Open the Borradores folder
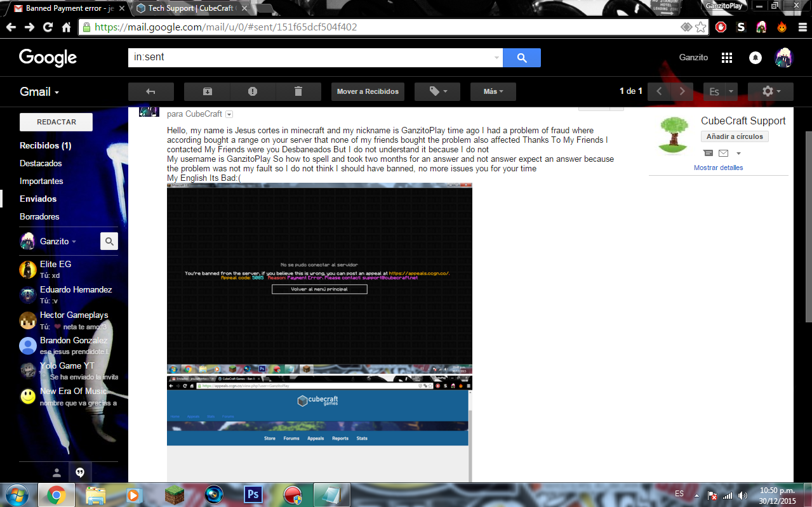 [x=39, y=216]
